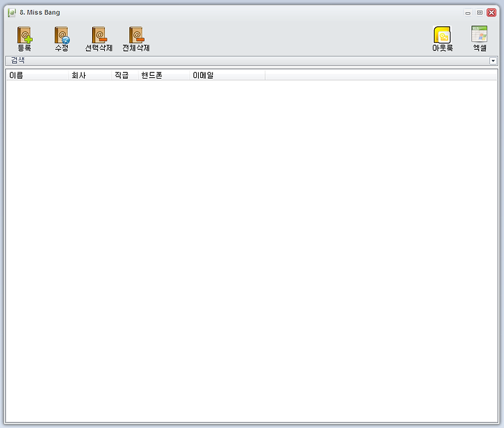Click the Miss Bang title bar app icon
The image size is (504, 428).
click(x=12, y=13)
